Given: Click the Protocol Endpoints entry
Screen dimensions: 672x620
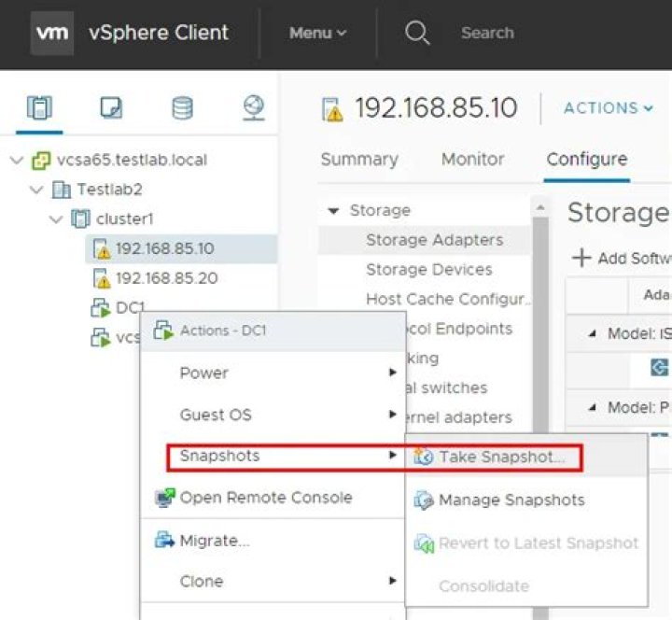Looking at the screenshot, I should (458, 329).
